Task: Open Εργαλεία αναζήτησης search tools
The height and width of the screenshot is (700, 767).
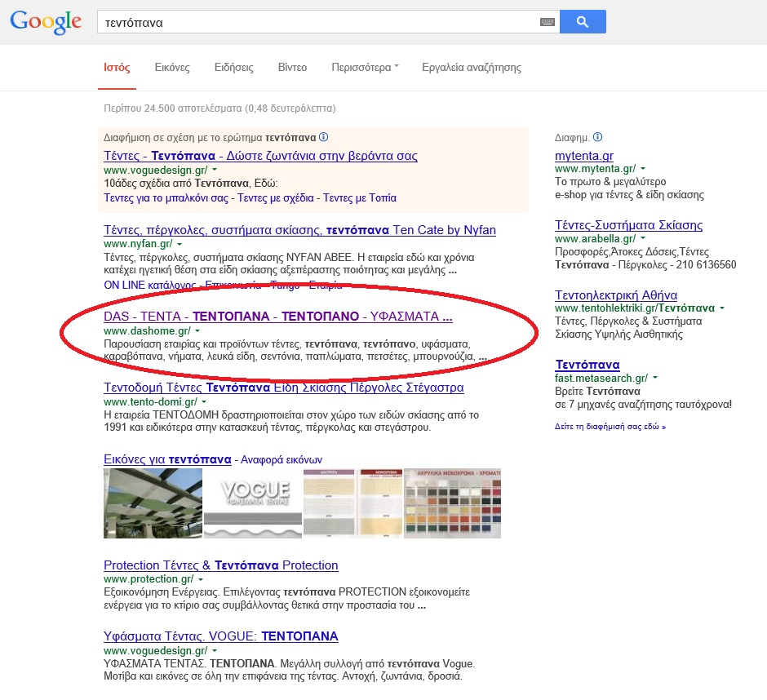Action: [x=472, y=68]
